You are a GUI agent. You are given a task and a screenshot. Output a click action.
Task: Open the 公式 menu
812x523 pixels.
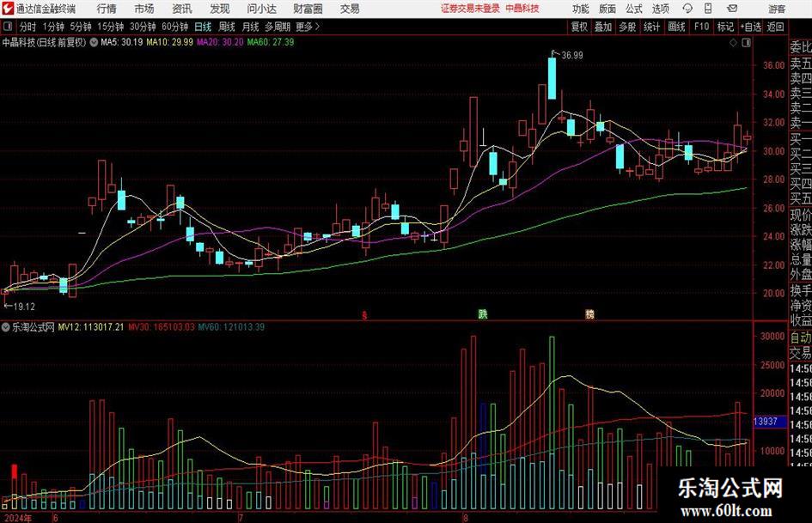[634, 9]
